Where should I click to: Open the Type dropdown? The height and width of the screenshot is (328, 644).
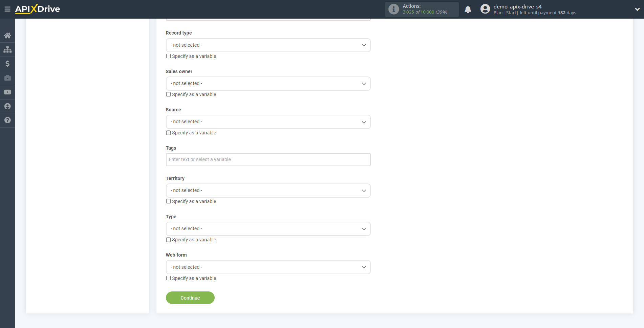click(268, 228)
